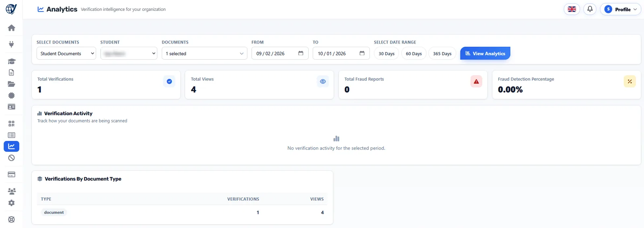The width and height of the screenshot is (644, 228).
Task: Go to Home via sidebar house icon
Action: (x=11, y=28)
